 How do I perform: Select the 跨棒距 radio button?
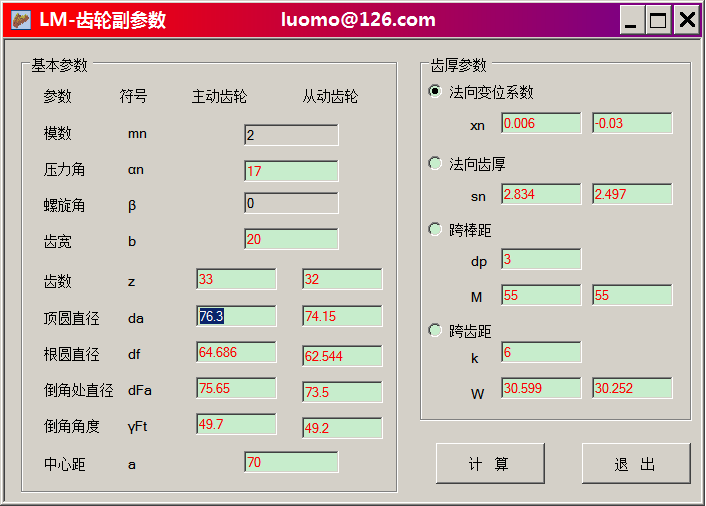coord(435,229)
